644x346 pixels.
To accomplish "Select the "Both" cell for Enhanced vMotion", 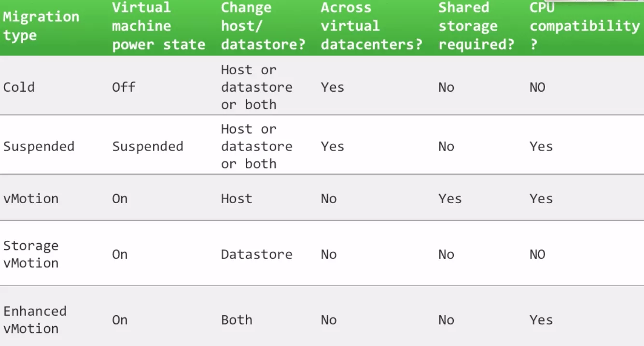I will pyautogui.click(x=237, y=320).
